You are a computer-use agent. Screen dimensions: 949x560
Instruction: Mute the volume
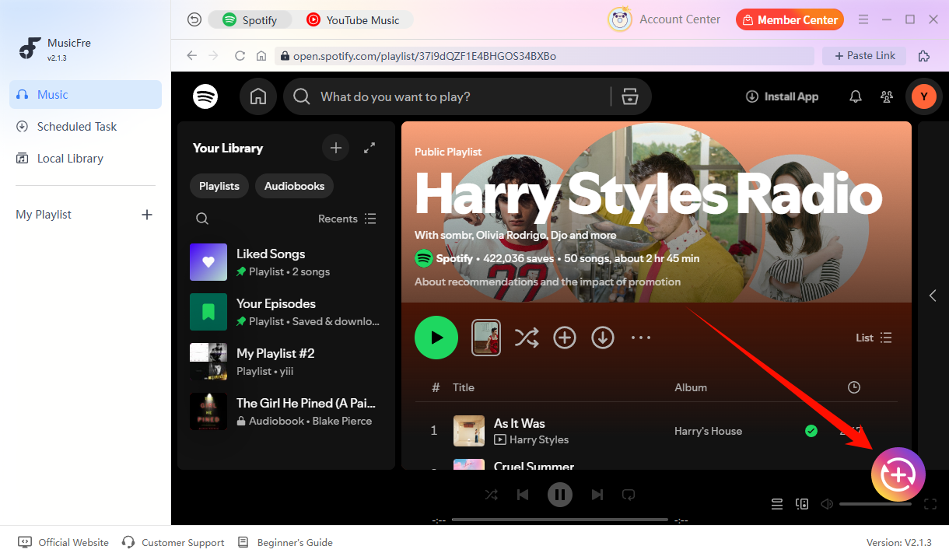(x=827, y=504)
